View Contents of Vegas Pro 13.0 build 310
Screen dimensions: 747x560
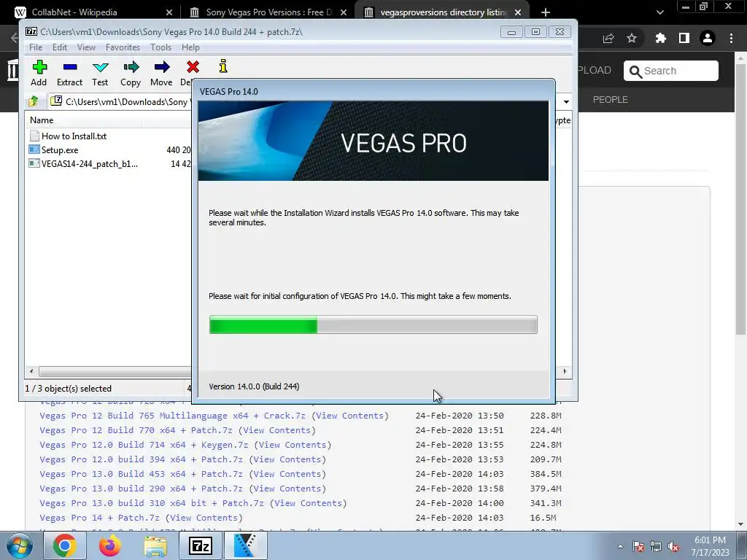click(309, 503)
